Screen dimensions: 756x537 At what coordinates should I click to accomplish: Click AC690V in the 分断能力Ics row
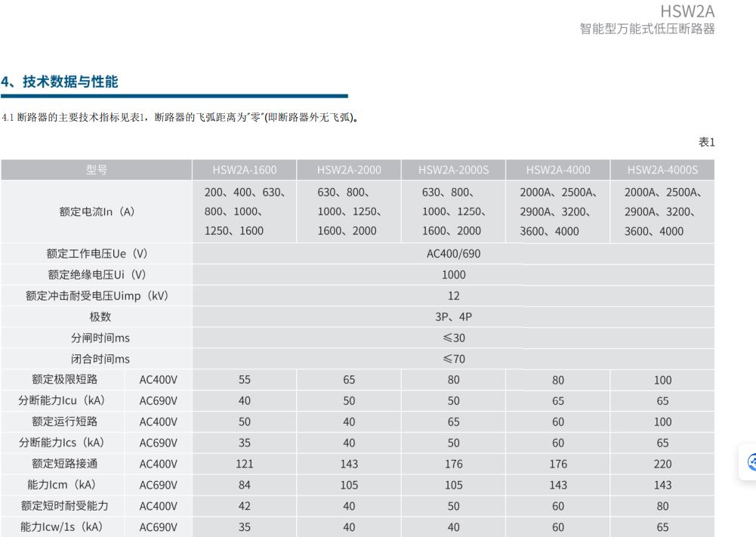(158, 443)
